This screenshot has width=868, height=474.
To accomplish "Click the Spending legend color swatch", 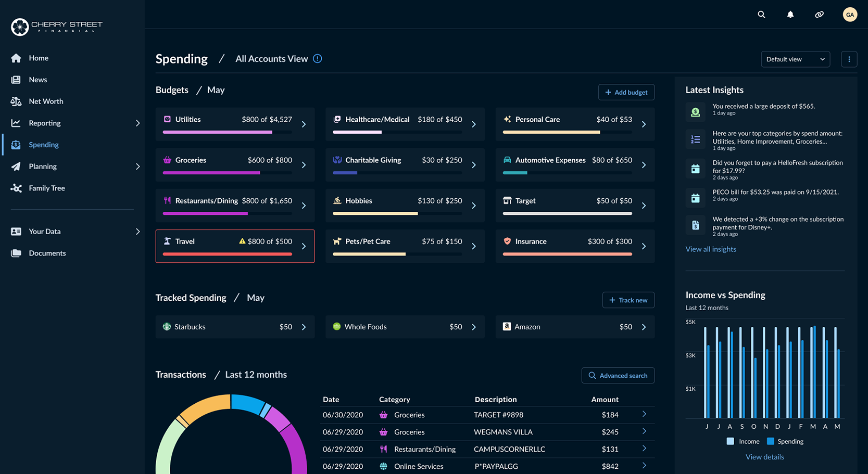I will click(771, 441).
